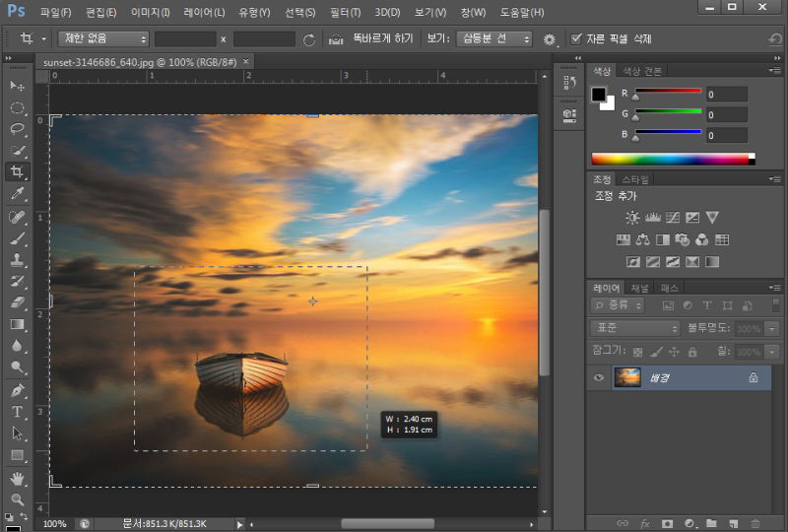Viewport: 788px width, 532px height.
Task: Expand the 표준 blend mode dropdown
Action: [x=635, y=328]
